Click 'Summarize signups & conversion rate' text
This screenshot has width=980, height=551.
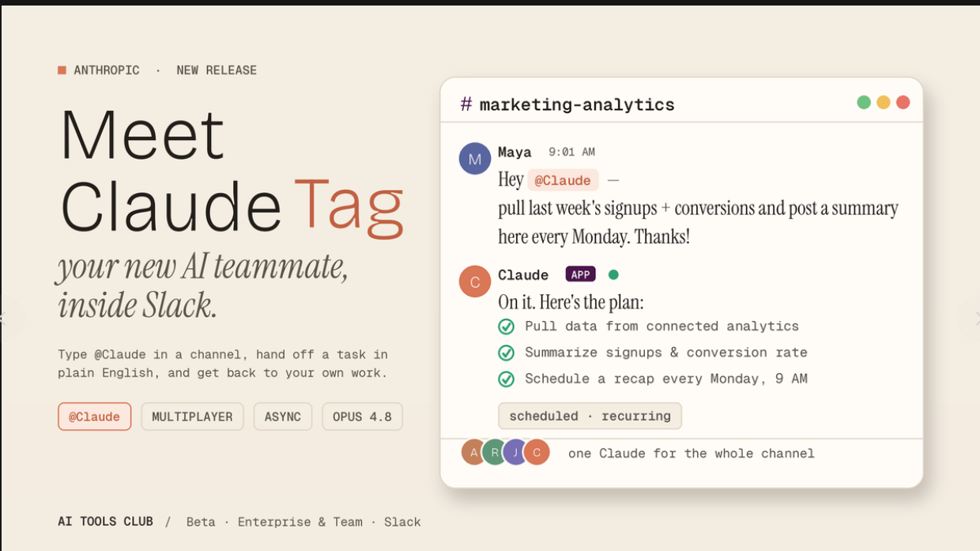tap(666, 353)
